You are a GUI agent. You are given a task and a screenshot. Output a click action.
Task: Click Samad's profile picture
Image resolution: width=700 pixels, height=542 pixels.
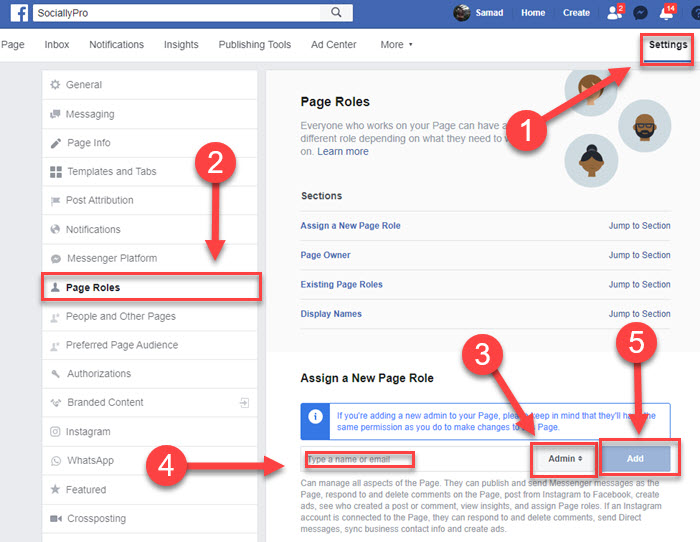[x=462, y=13]
